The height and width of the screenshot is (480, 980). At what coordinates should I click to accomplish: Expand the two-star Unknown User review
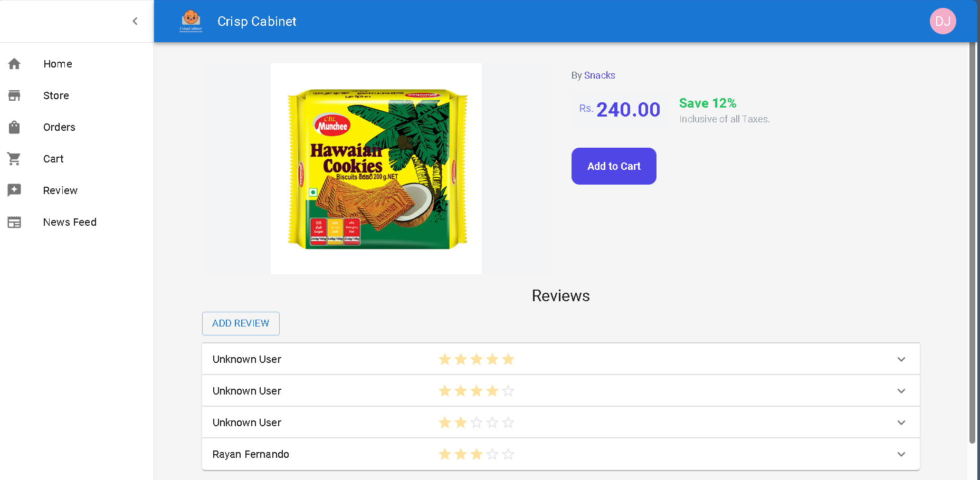pos(901,423)
